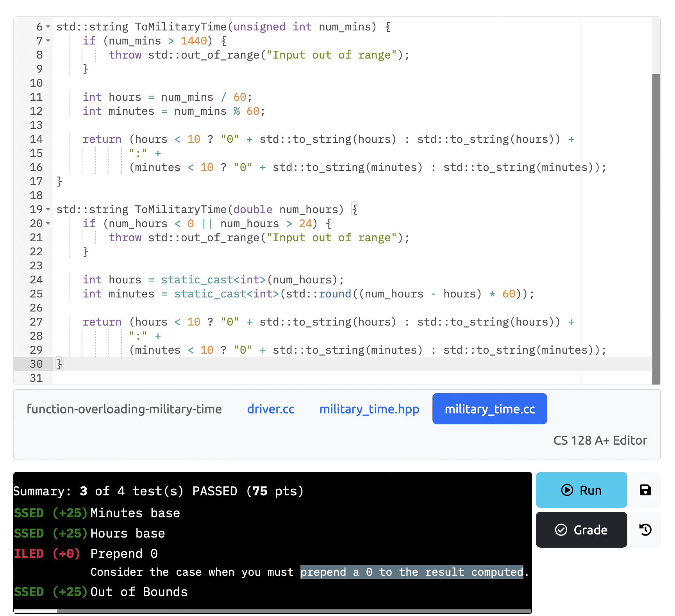Click 'unsigned int' on line 6
Screen dimensions: 675x616
tap(273, 27)
